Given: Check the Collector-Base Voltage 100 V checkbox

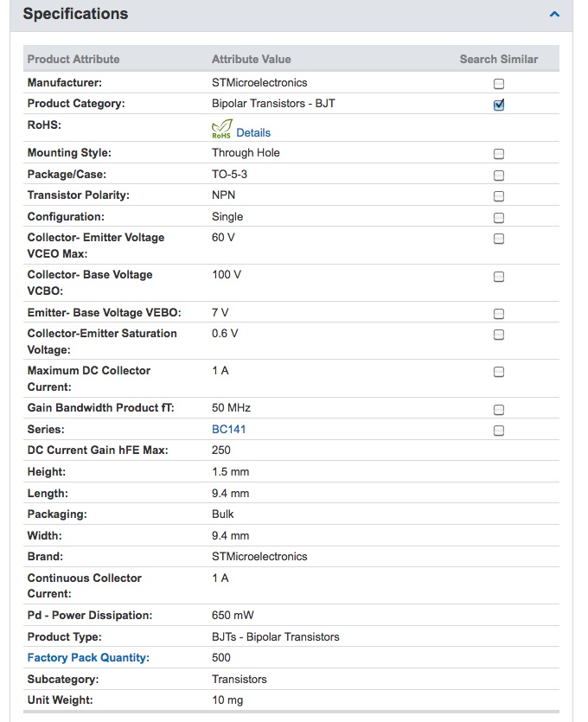Looking at the screenshot, I should tap(499, 277).
